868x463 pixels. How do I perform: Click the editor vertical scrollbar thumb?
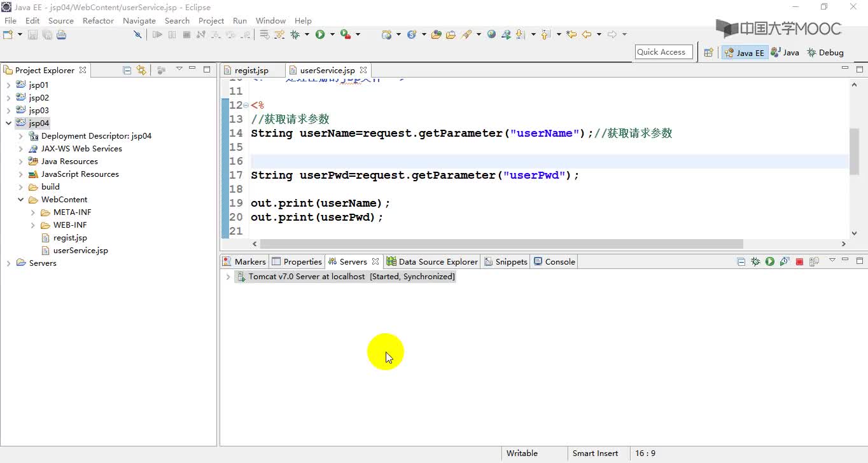tap(854, 151)
